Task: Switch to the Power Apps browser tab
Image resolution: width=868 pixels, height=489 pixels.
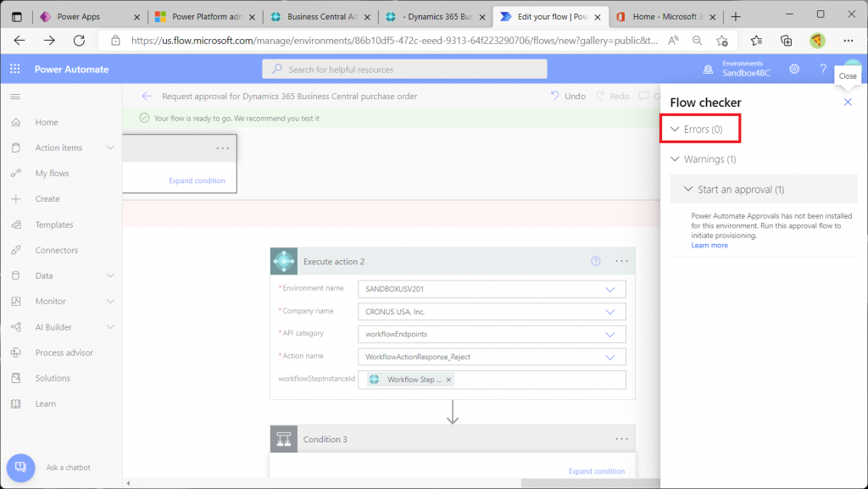Action: (78, 16)
